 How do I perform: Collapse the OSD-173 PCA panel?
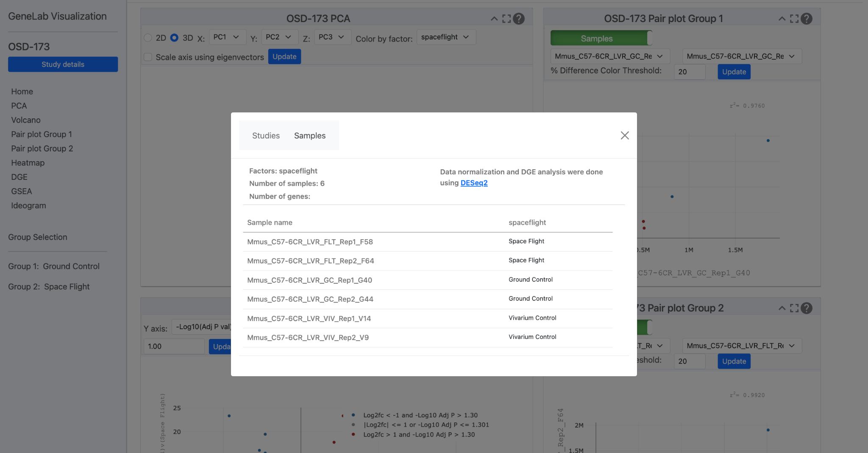[x=494, y=19]
